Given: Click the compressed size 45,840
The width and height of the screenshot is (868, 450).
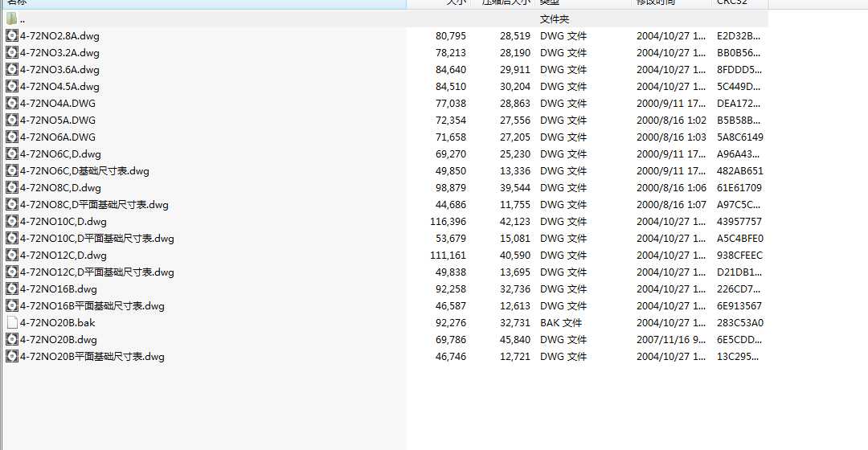Looking at the screenshot, I should click(515, 340).
